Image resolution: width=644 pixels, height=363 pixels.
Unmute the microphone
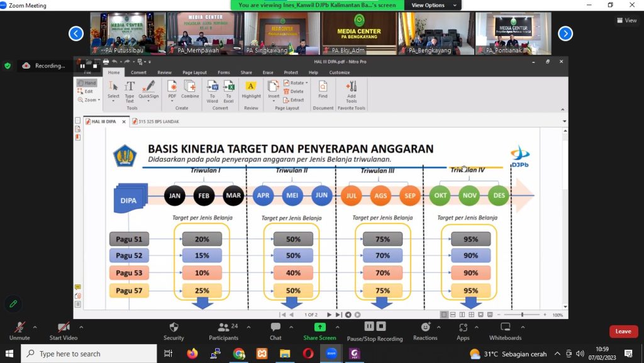[x=19, y=328]
